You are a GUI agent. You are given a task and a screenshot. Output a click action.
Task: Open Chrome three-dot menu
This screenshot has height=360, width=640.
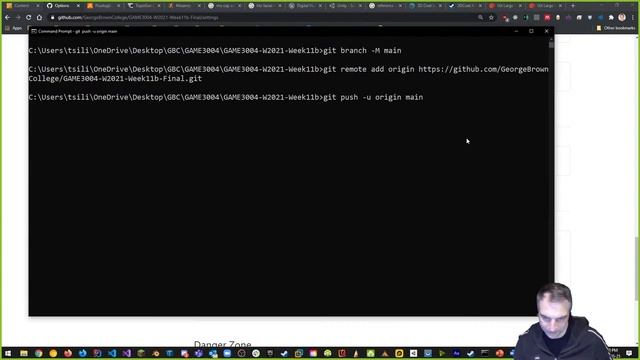pyautogui.click(x=633, y=18)
